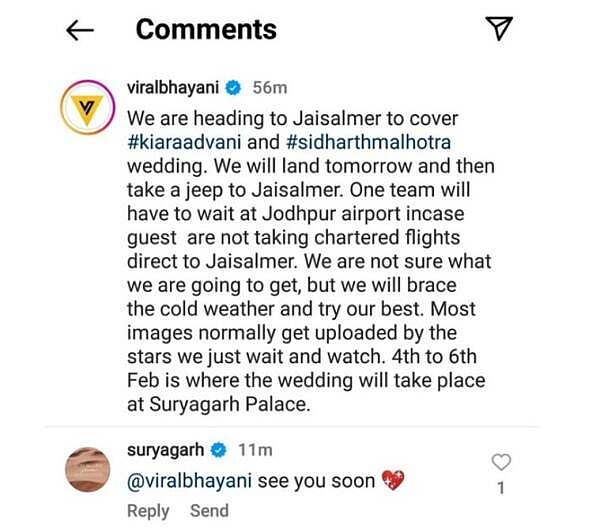This screenshot has width=600, height=530.
Task: Open the viralbhayani username link
Action: (173, 88)
